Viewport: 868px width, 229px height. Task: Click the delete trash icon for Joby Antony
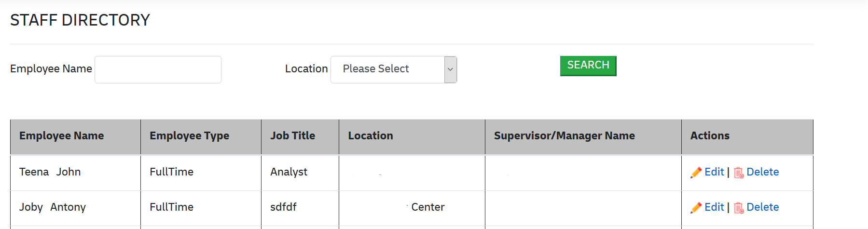[x=739, y=208]
